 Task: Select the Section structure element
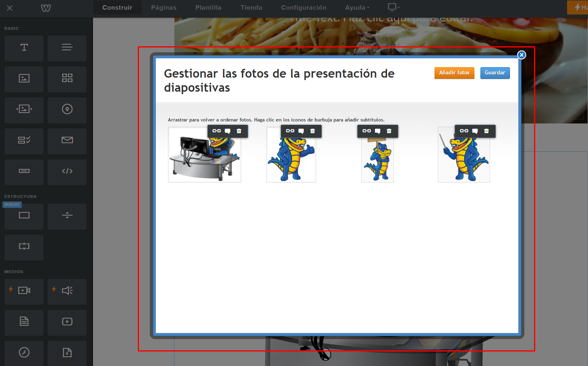[x=24, y=216]
